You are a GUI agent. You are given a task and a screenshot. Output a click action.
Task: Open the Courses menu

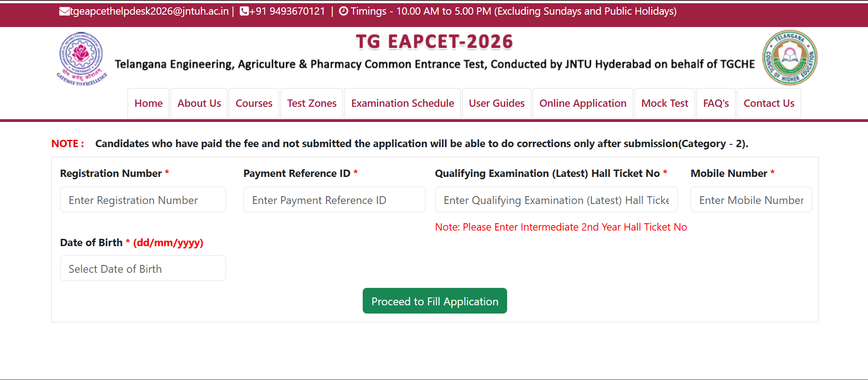click(x=254, y=104)
